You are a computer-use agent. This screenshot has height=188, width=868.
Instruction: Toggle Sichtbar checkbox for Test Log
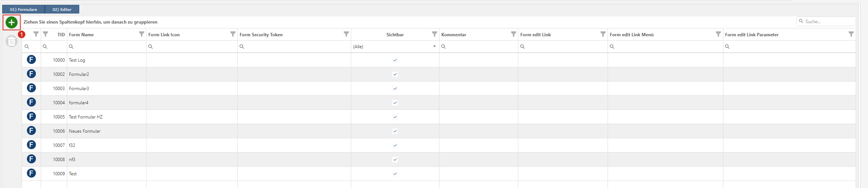(x=395, y=60)
